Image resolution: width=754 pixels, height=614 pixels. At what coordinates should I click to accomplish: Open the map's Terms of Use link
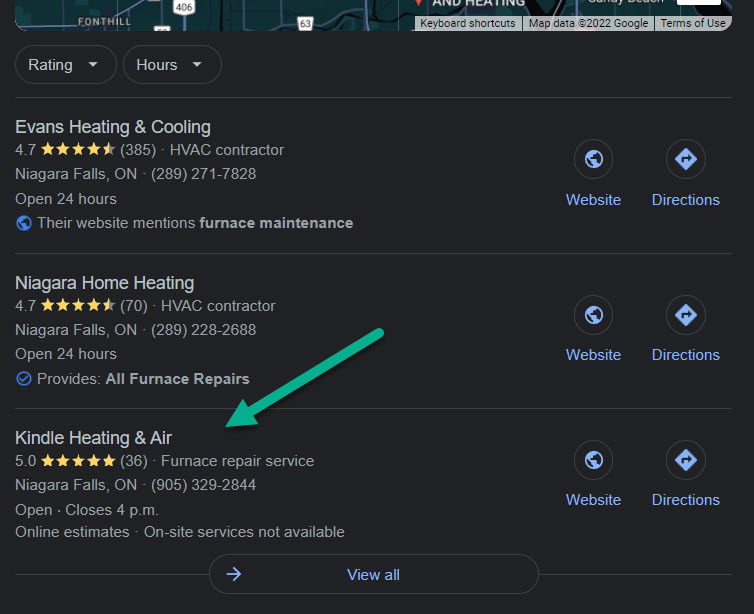(692, 23)
